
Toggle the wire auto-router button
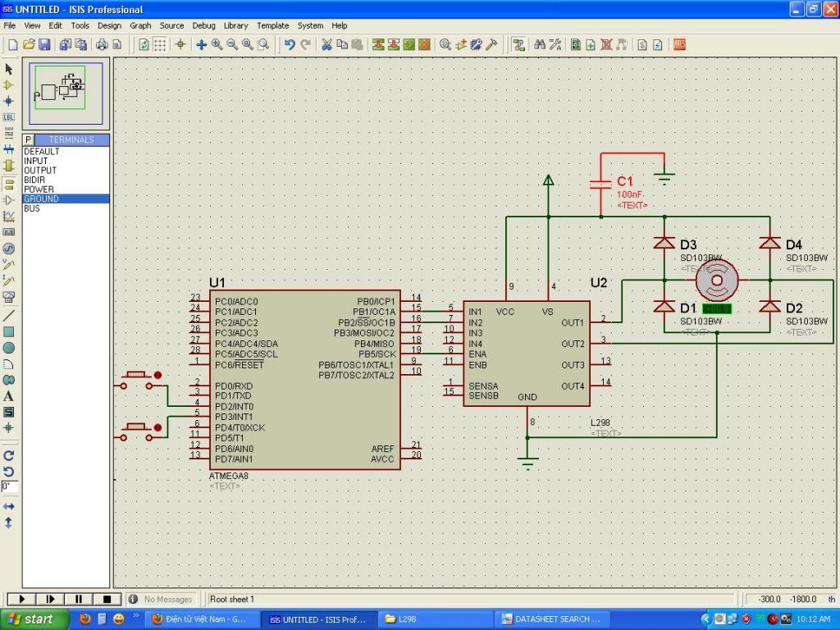[518, 44]
